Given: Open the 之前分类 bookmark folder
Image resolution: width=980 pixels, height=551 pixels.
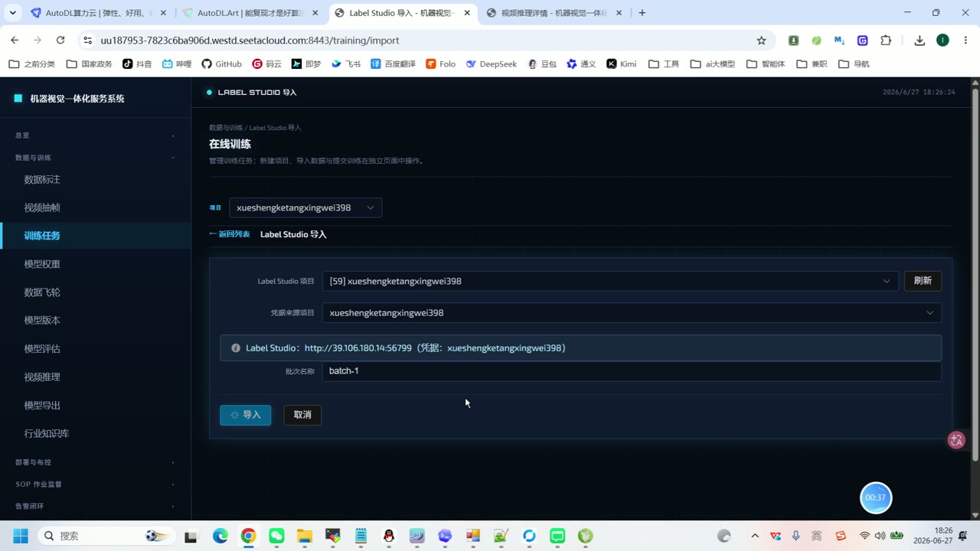Looking at the screenshot, I should pos(31,64).
